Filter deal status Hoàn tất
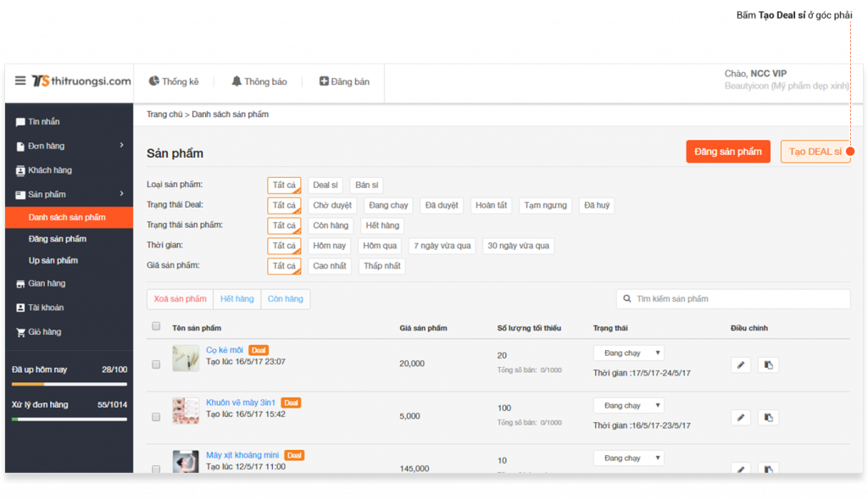 point(491,205)
